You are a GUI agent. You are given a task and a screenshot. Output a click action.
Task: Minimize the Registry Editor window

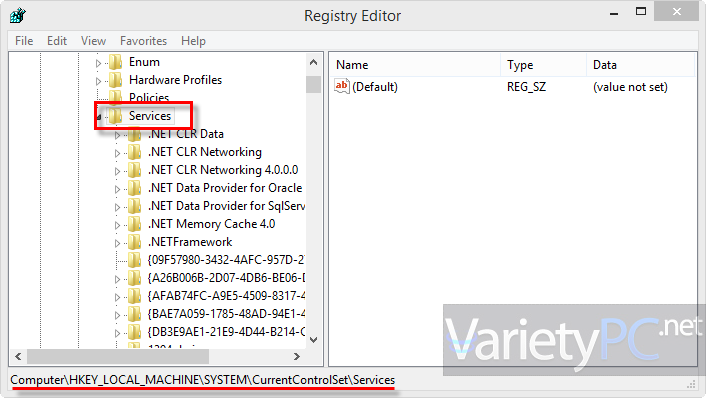pos(614,13)
